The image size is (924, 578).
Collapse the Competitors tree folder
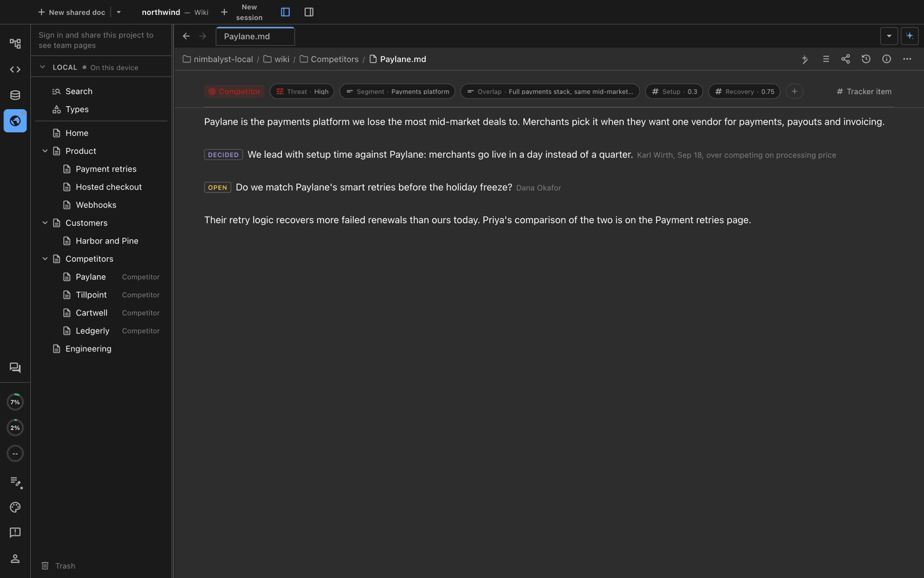point(45,258)
